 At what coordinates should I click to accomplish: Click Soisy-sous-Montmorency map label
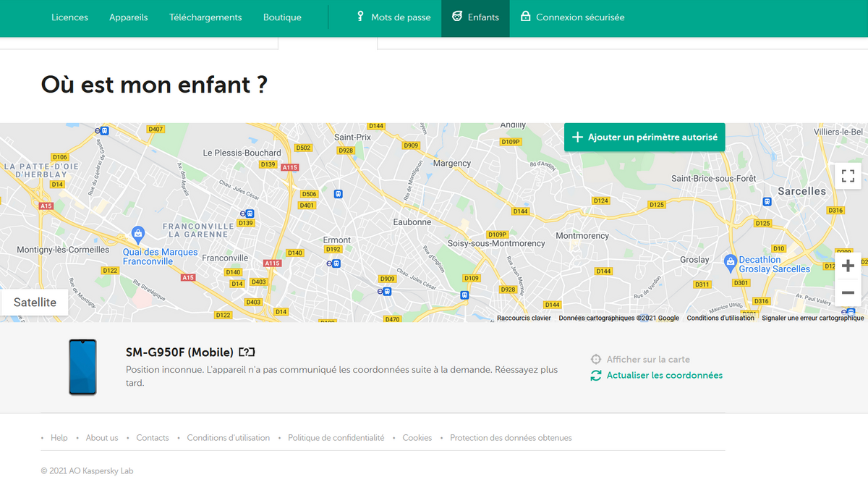pyautogui.click(x=496, y=243)
